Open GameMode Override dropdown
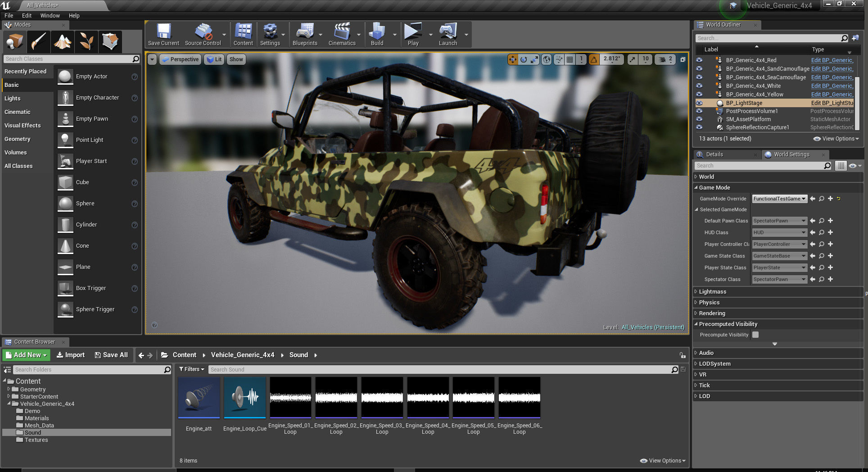 coord(779,199)
